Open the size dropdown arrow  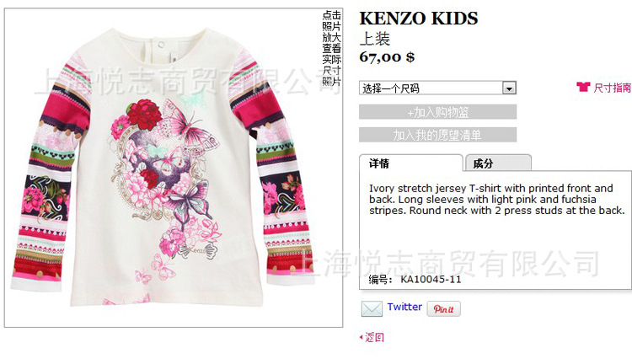pos(509,88)
